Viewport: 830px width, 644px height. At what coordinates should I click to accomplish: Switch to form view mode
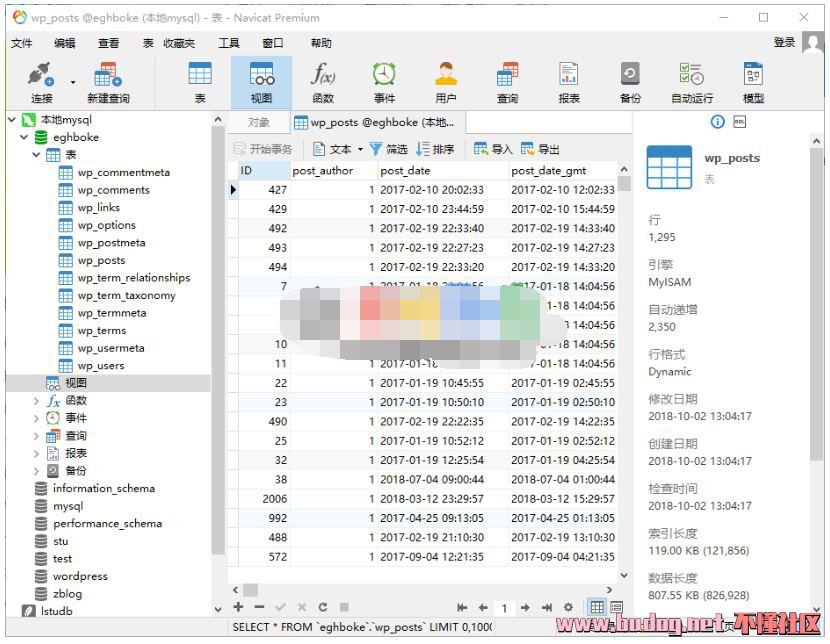pos(617,607)
